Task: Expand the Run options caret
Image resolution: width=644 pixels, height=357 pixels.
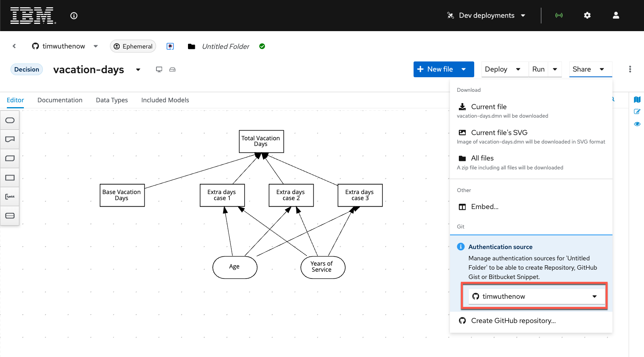Action: [x=555, y=69]
